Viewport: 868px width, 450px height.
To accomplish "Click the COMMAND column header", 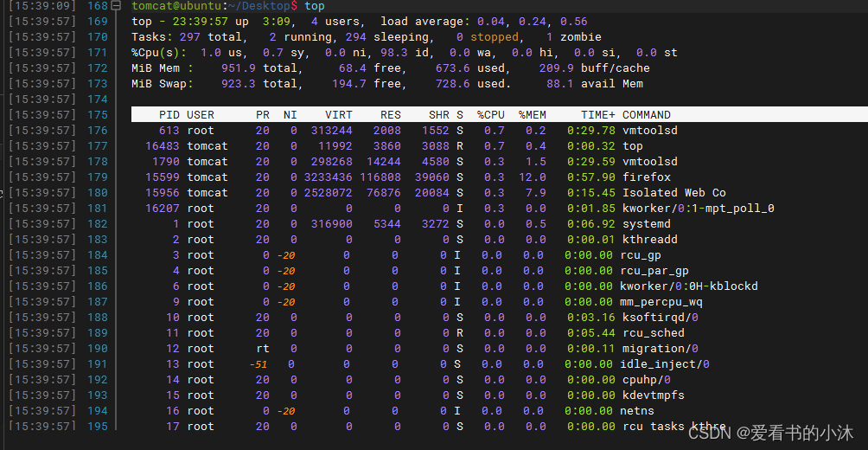I will pos(647,115).
